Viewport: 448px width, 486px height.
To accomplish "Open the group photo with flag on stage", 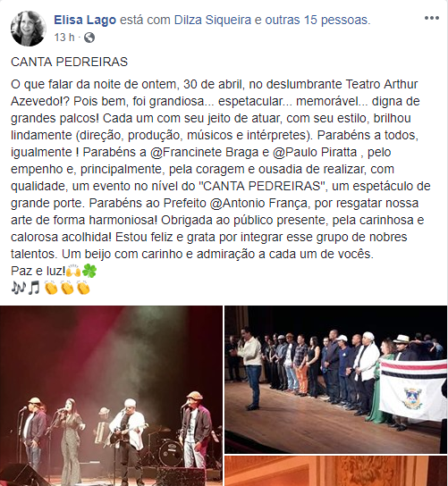I will (x=336, y=380).
